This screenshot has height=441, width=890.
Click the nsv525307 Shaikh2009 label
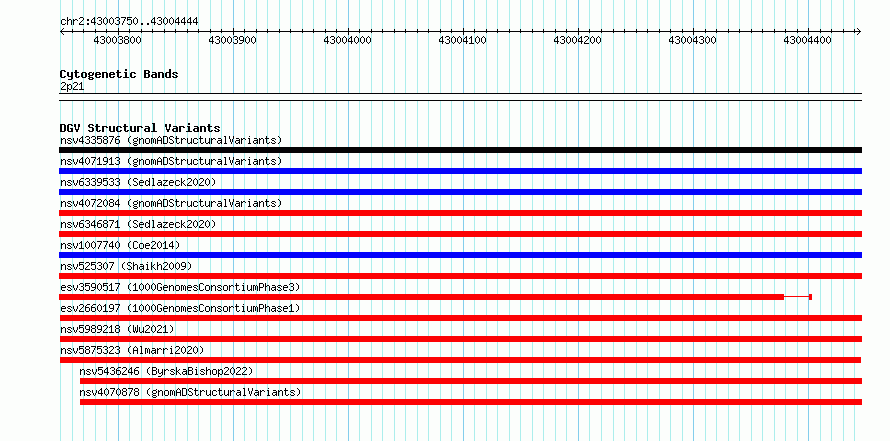coord(126,266)
